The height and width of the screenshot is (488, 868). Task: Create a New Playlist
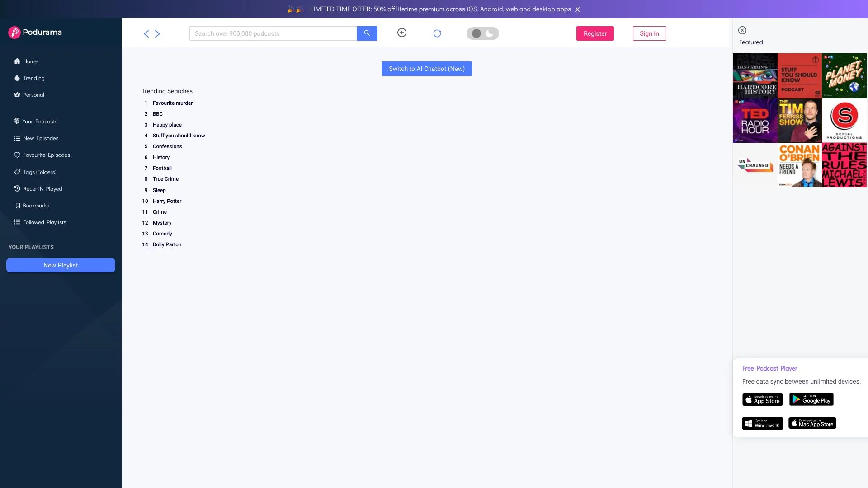pyautogui.click(x=61, y=265)
